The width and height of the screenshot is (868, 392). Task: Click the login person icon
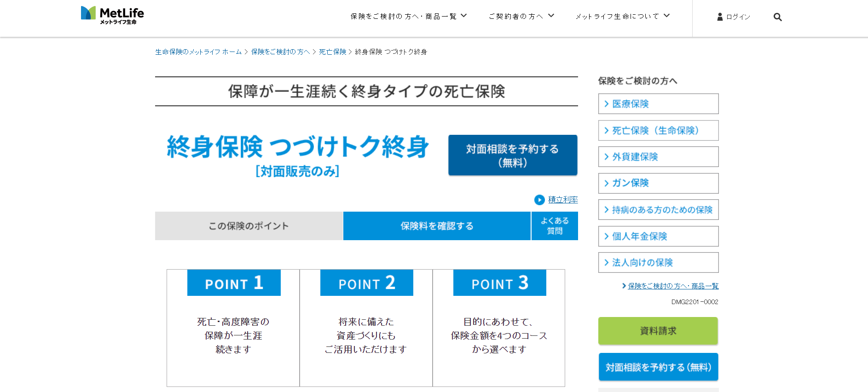(720, 17)
